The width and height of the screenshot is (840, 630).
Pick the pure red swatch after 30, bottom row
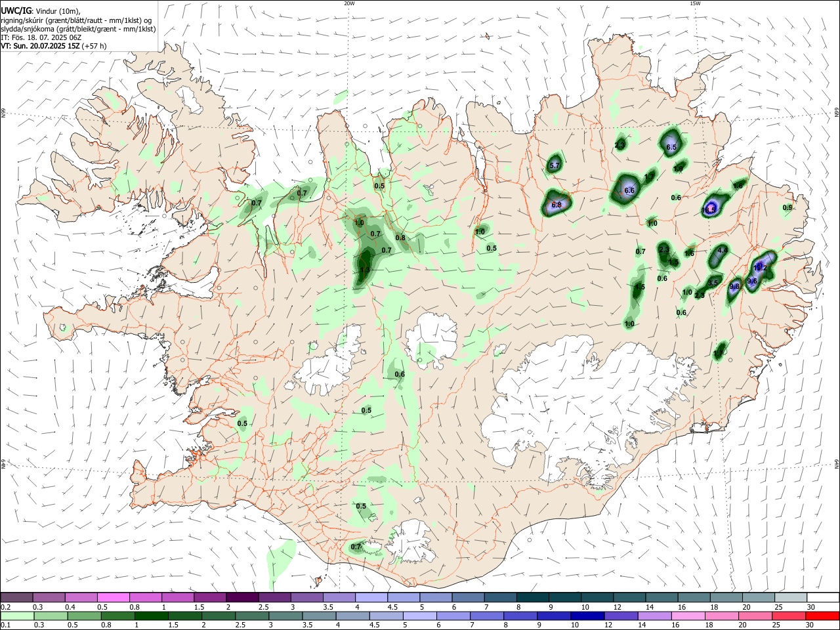[822, 616]
